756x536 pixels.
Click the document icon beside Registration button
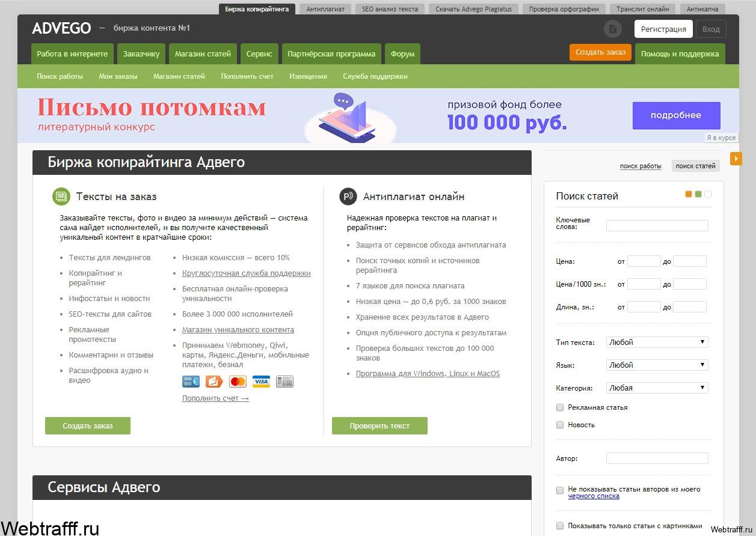pyautogui.click(x=612, y=29)
